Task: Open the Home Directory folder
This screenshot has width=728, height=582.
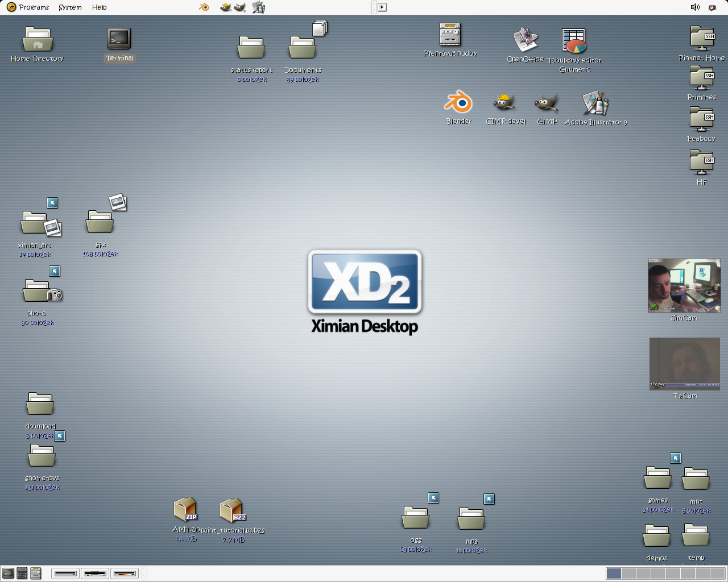Action: tap(38, 40)
